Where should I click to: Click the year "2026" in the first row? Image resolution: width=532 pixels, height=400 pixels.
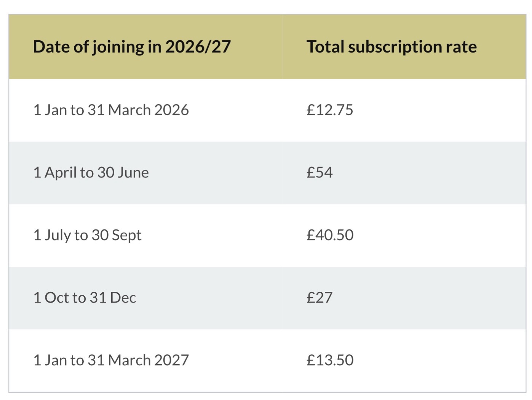171,110
